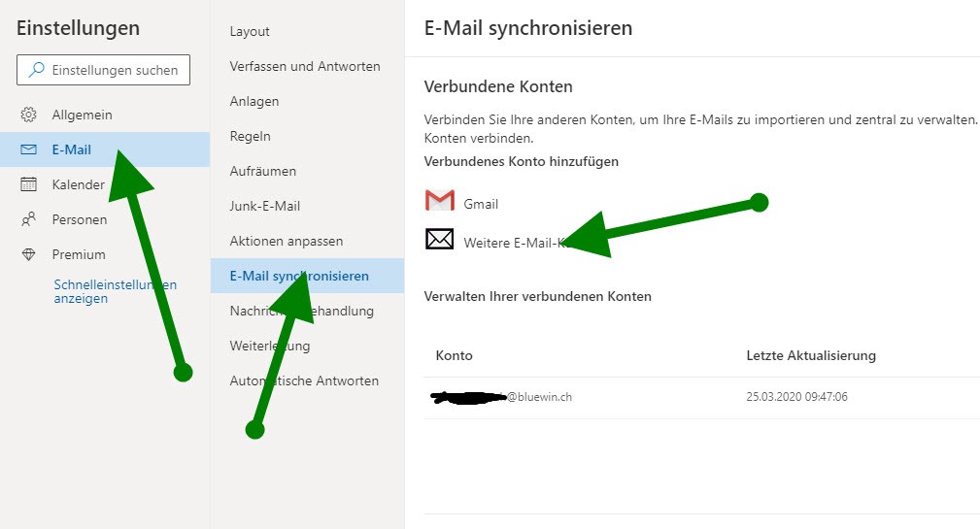This screenshot has height=529, width=980.
Task: Open Verfassen und Antworten settings
Action: pos(305,66)
